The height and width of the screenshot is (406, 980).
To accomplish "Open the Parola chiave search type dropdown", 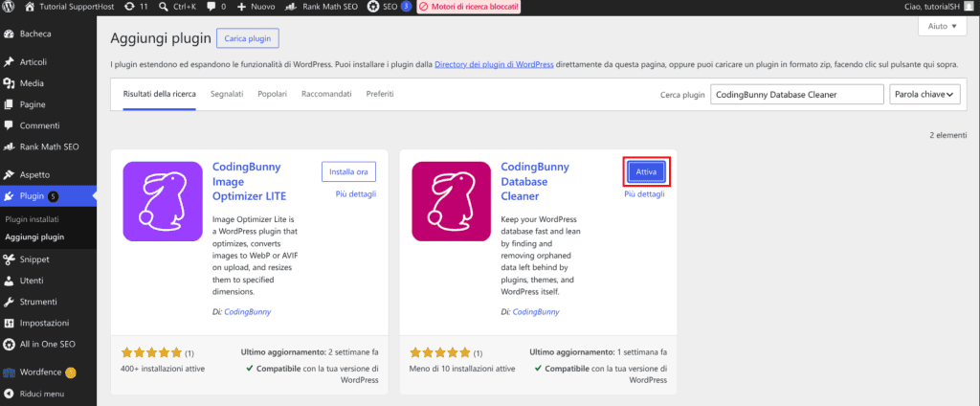I will click(924, 95).
